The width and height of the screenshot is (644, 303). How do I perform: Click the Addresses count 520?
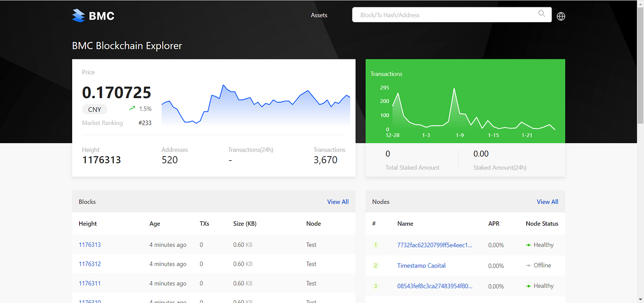click(x=170, y=160)
